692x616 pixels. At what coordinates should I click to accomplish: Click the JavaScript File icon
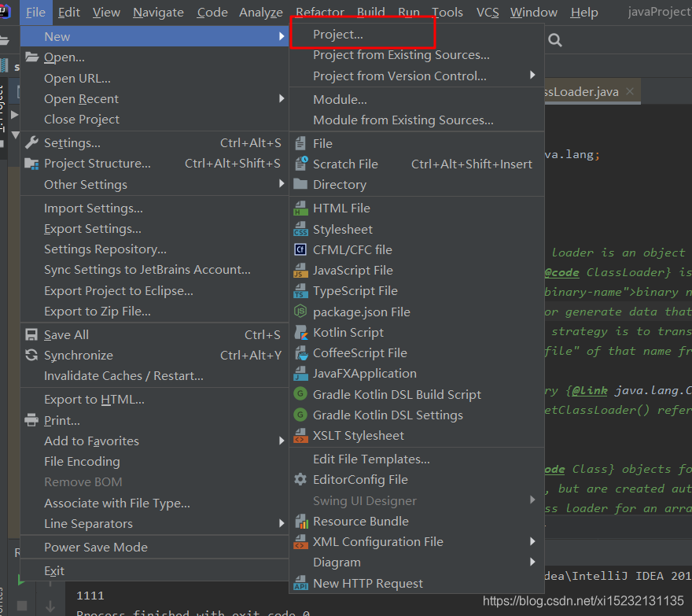[300, 271]
